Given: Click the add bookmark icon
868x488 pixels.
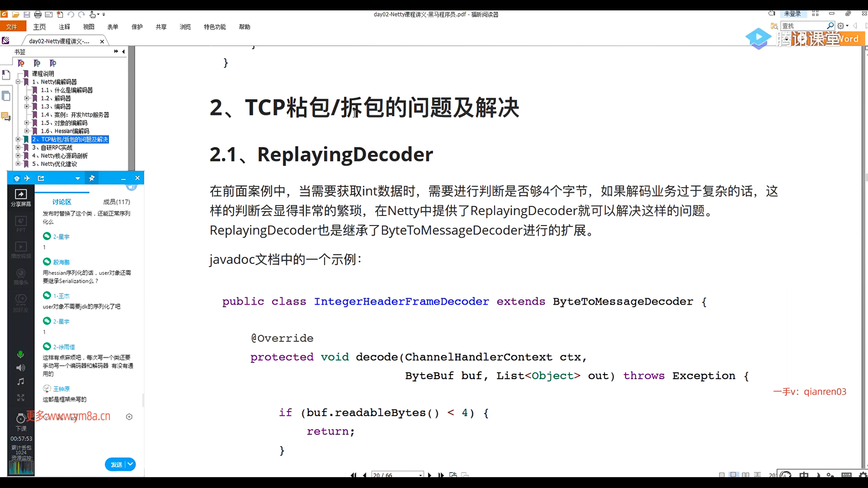Looking at the screenshot, I should click(x=37, y=63).
